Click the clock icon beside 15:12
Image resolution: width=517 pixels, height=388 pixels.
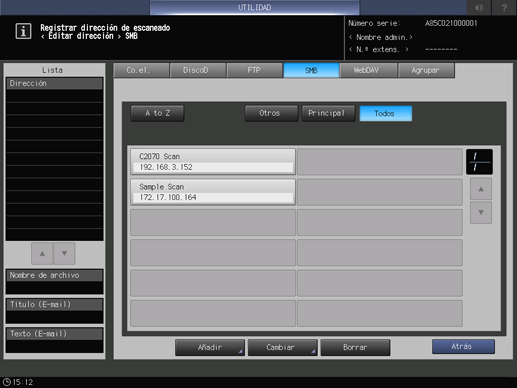pos(6,382)
